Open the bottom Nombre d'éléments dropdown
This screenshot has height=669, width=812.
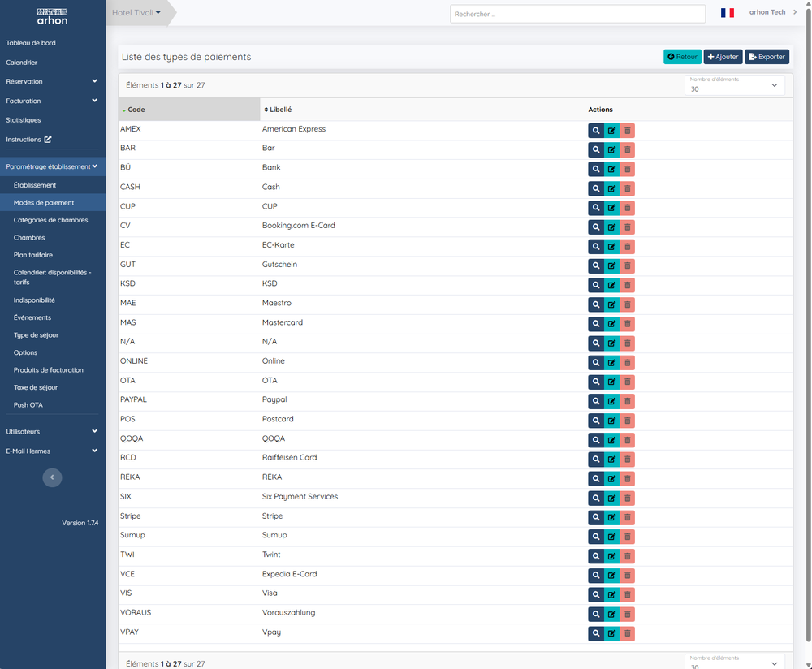734,662
